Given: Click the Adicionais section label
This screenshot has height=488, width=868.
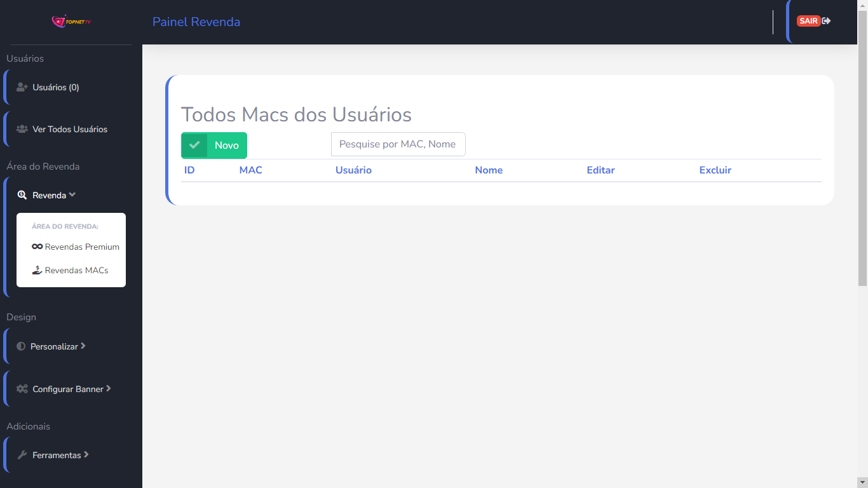Looking at the screenshot, I should coord(28,426).
